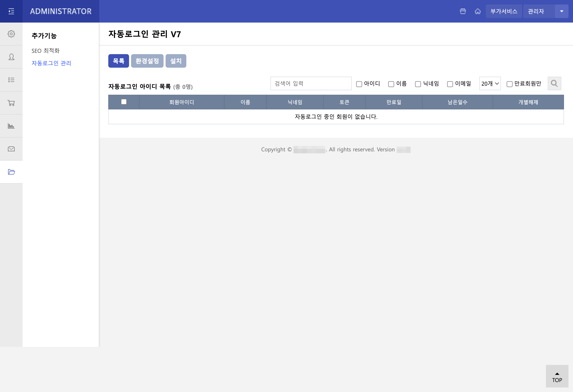Viewport: 573px width, 392px height.
Task: Click the storefront icon in top bar
Action: pos(463,11)
